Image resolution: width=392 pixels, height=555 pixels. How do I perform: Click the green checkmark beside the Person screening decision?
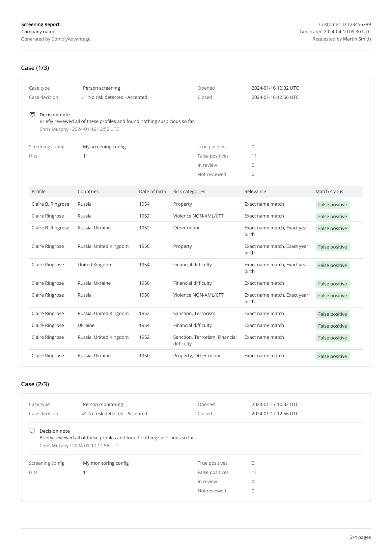(84, 98)
